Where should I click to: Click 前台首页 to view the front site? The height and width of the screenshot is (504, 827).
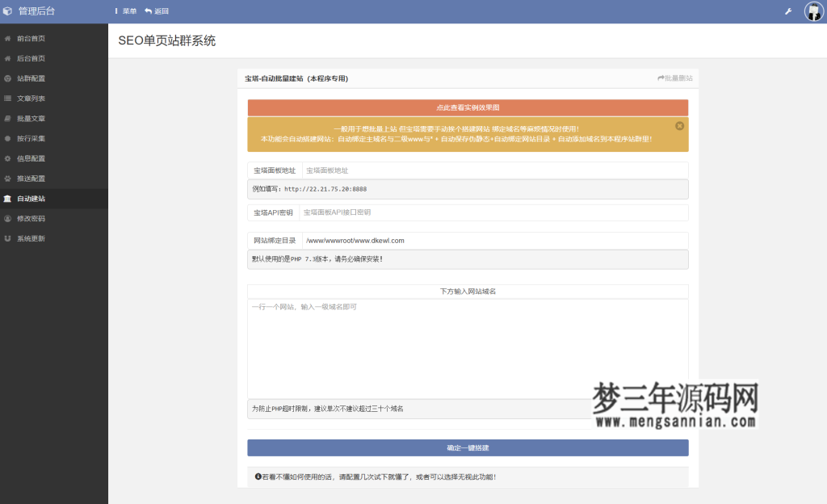point(36,37)
